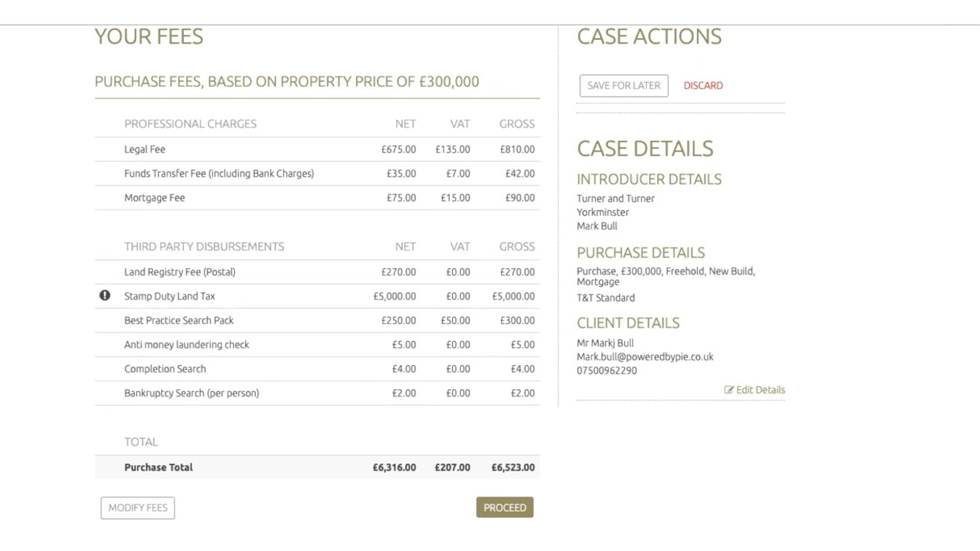980x551 pixels.
Task: Click the Funds Transfer Fee row
Action: tap(219, 173)
